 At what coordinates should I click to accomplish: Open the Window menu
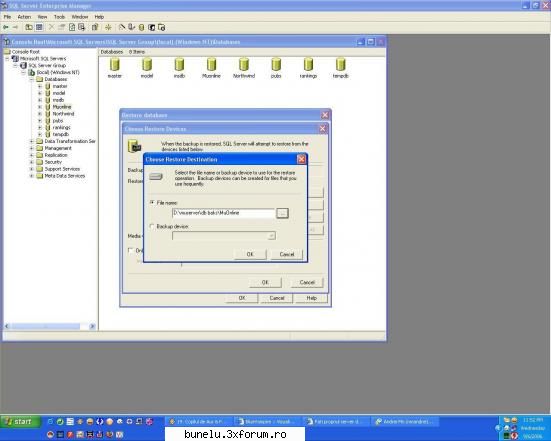tap(80, 17)
